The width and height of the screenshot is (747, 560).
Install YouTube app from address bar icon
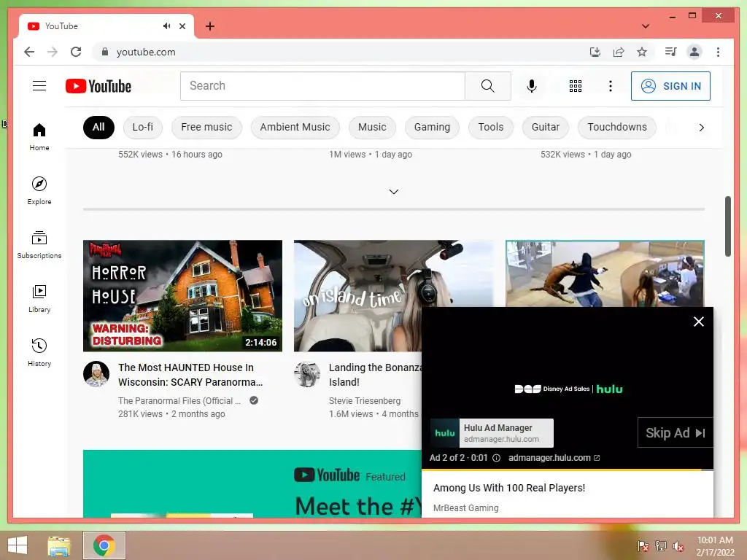click(595, 52)
